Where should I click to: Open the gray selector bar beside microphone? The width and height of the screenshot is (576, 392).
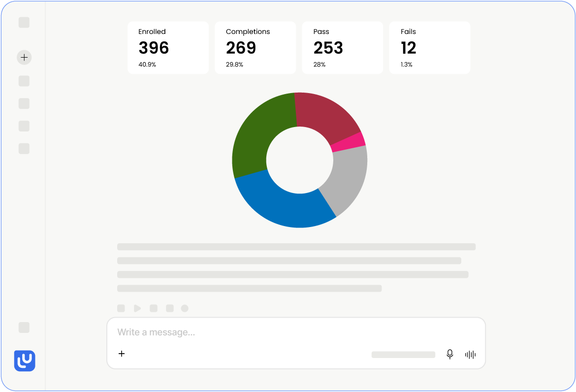click(403, 355)
